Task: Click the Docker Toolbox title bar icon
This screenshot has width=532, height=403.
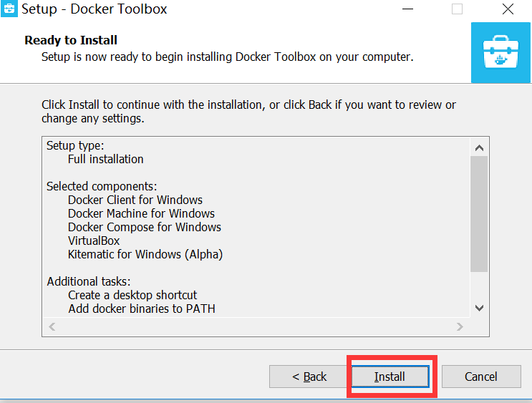Action: [9, 9]
